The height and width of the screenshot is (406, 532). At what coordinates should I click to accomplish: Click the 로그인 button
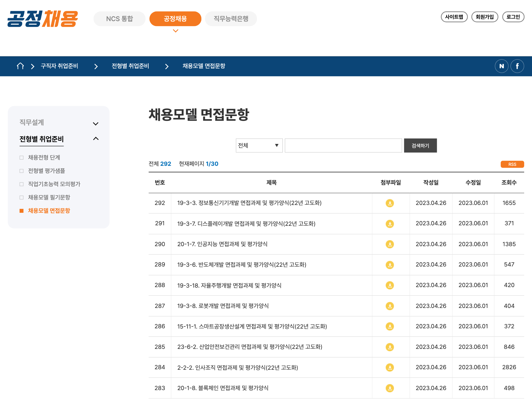[513, 17]
